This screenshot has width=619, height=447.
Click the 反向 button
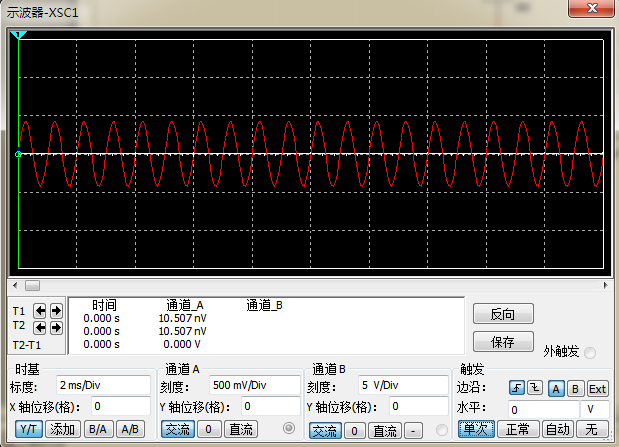click(x=503, y=314)
